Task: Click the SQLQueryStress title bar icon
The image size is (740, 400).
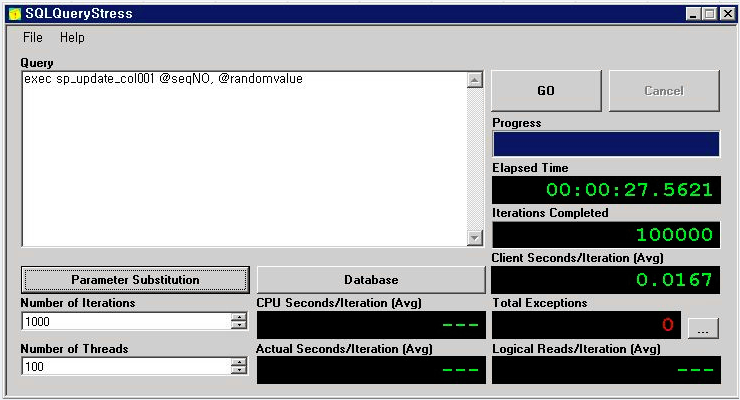Action: click(x=15, y=14)
